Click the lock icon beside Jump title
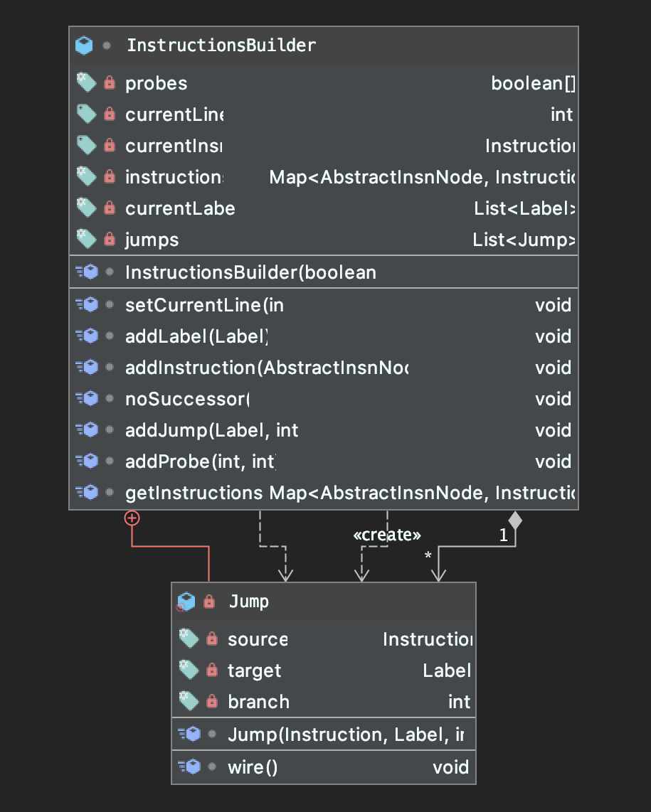This screenshot has width=651, height=812. coord(209,602)
